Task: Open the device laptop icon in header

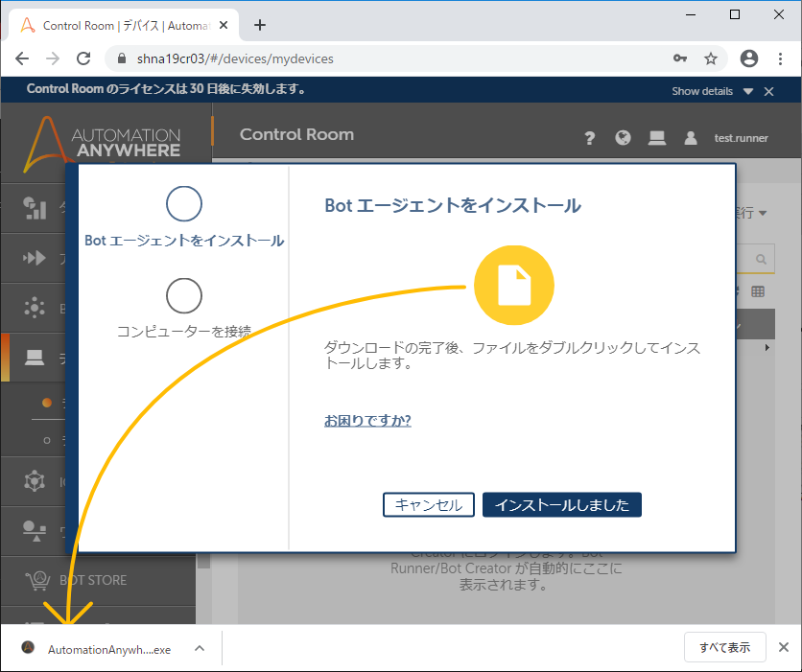Action: (x=657, y=138)
